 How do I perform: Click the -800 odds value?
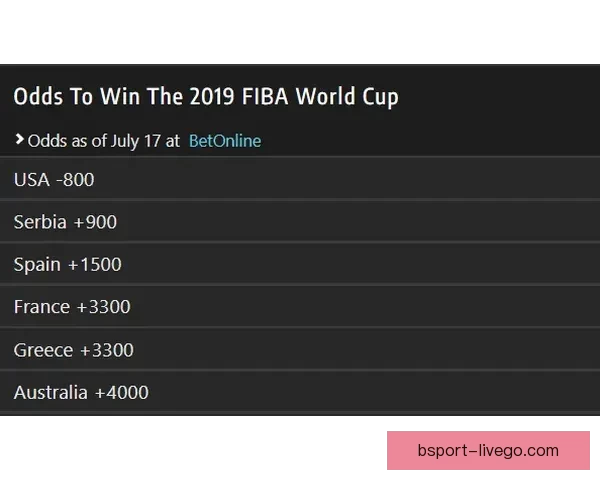(75, 180)
